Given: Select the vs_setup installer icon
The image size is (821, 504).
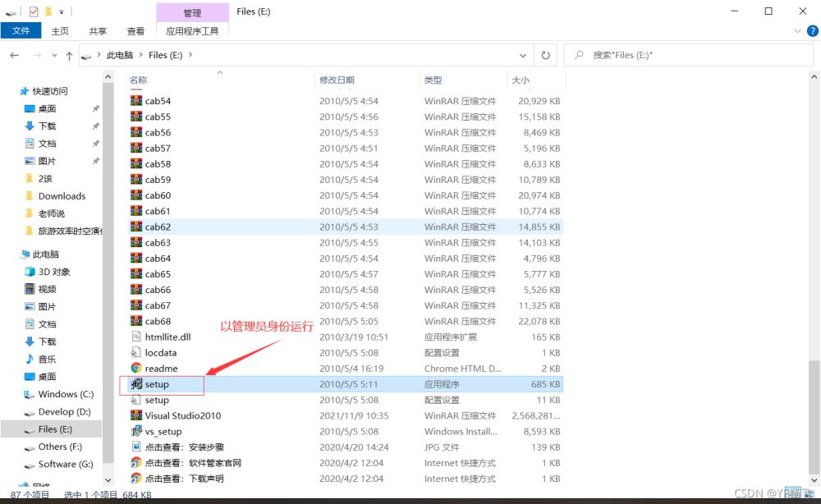Looking at the screenshot, I should click(x=136, y=431).
